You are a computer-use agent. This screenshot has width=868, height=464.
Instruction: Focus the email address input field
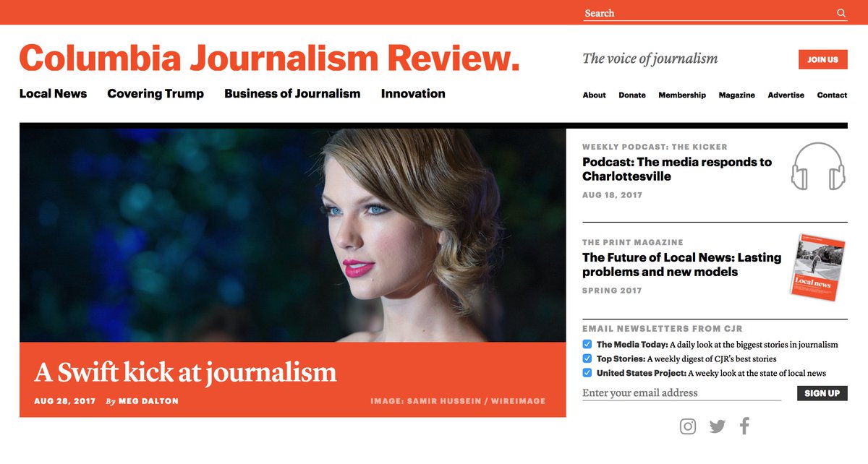[681, 393]
